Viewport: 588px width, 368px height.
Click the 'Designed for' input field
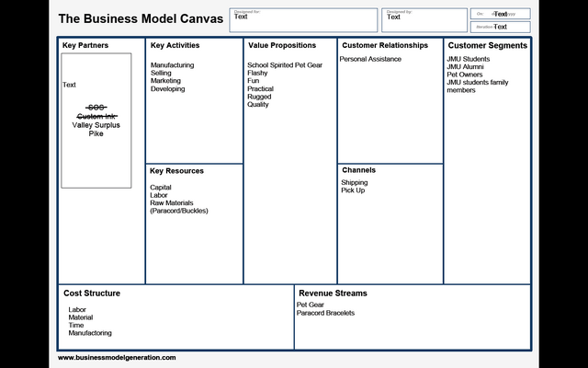(303, 20)
